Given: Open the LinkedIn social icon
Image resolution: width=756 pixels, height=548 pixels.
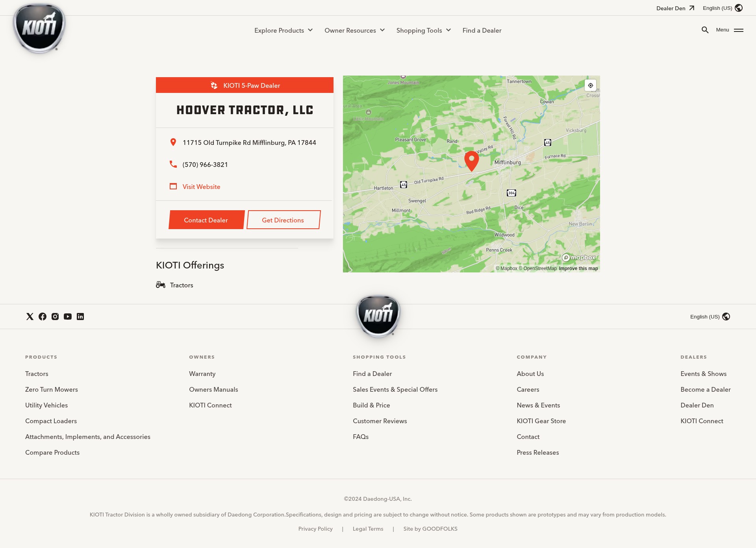Looking at the screenshot, I should tap(80, 317).
